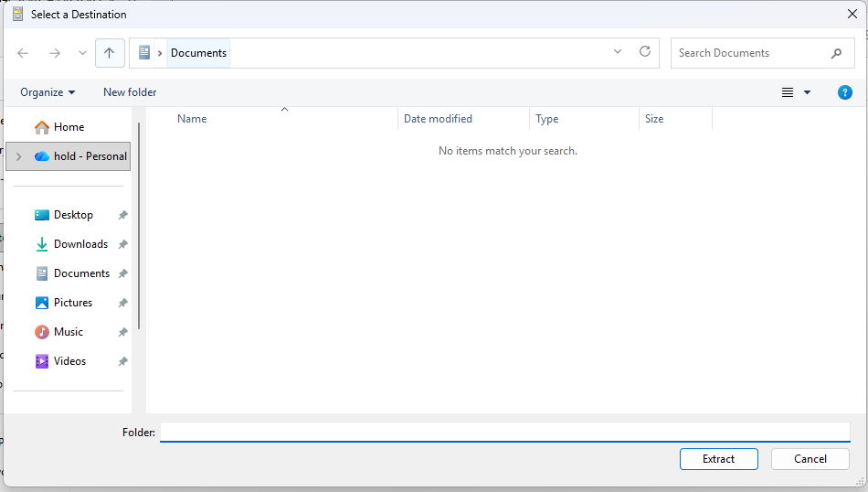Open the view options dropdown arrow

(x=807, y=92)
